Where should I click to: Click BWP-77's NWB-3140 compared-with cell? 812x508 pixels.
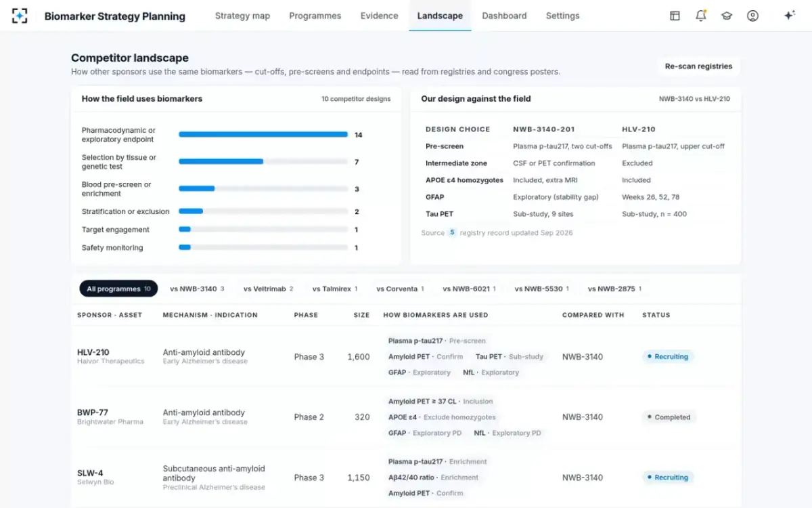click(x=583, y=417)
